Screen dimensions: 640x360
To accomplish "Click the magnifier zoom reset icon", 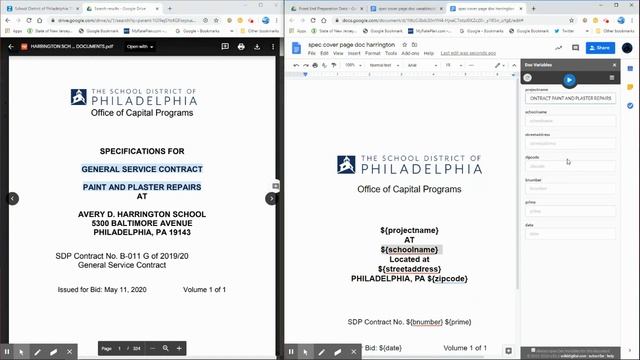I will tap(165, 348).
